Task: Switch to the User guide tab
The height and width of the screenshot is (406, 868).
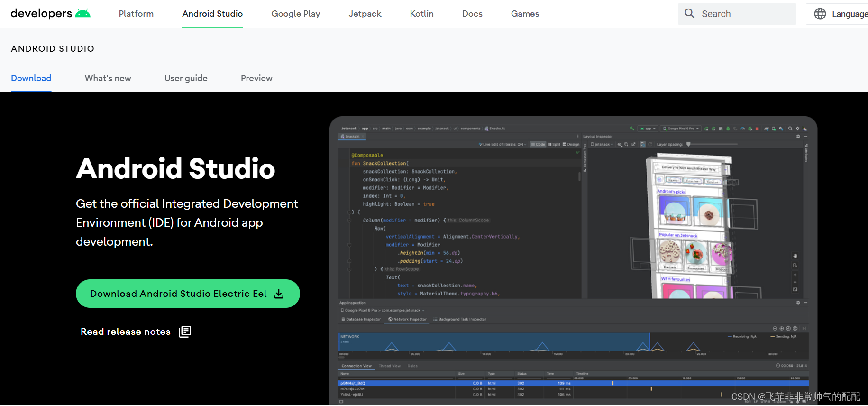Action: (186, 78)
